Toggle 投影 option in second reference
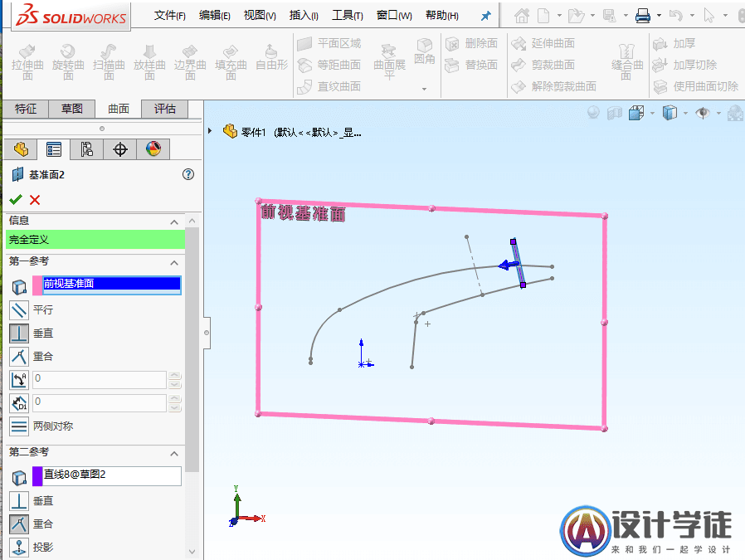Viewport: 745px width, 560px height. click(19, 548)
